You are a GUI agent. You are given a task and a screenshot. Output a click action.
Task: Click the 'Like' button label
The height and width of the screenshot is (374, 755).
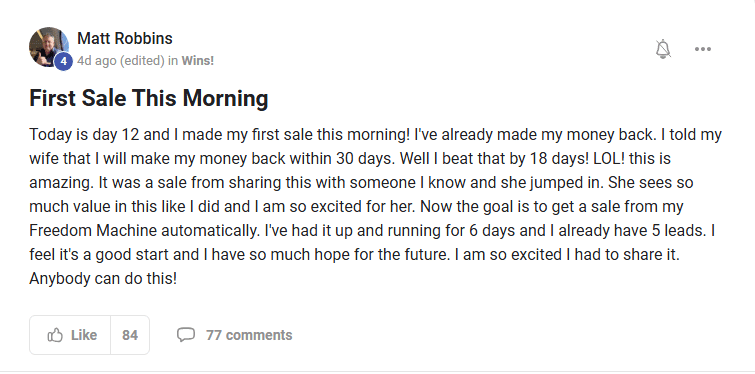coord(84,335)
